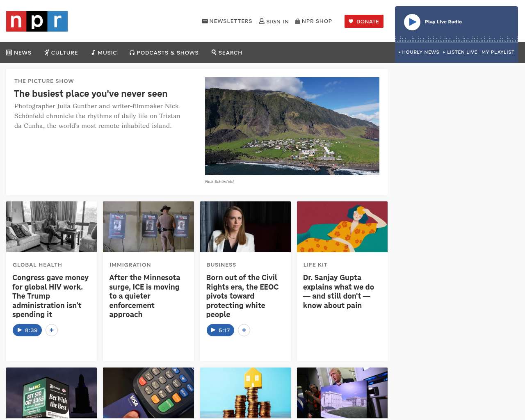Select Listen Live in the player

click(461, 52)
